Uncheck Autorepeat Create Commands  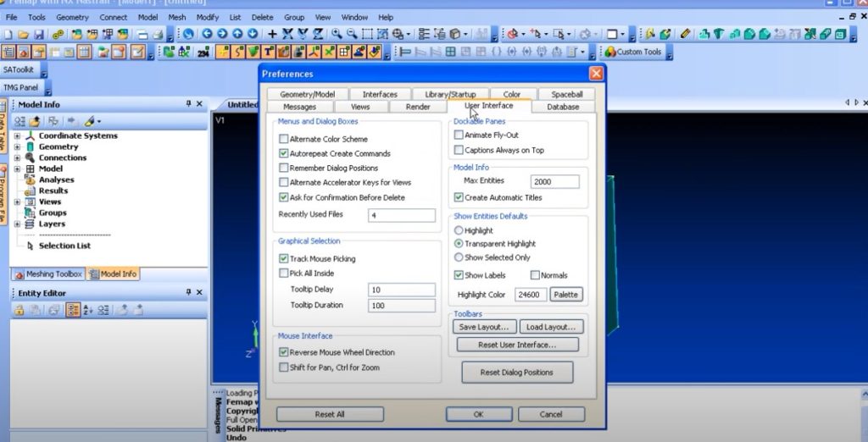point(284,153)
